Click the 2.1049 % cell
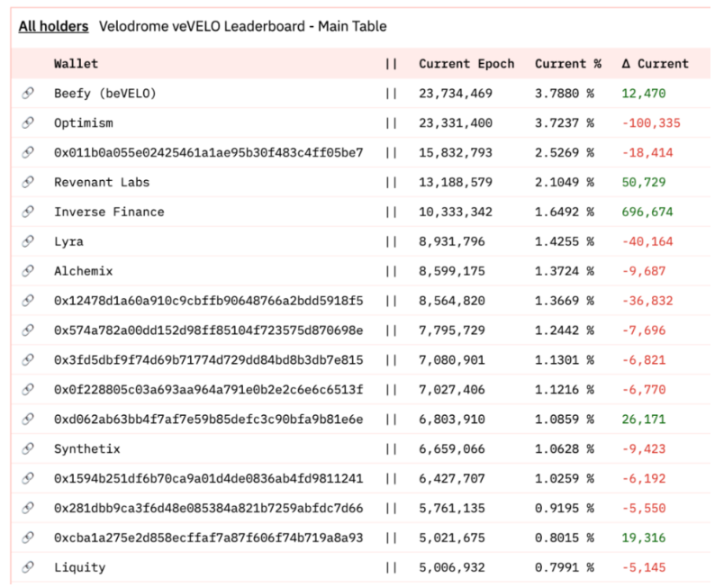 coord(565,182)
